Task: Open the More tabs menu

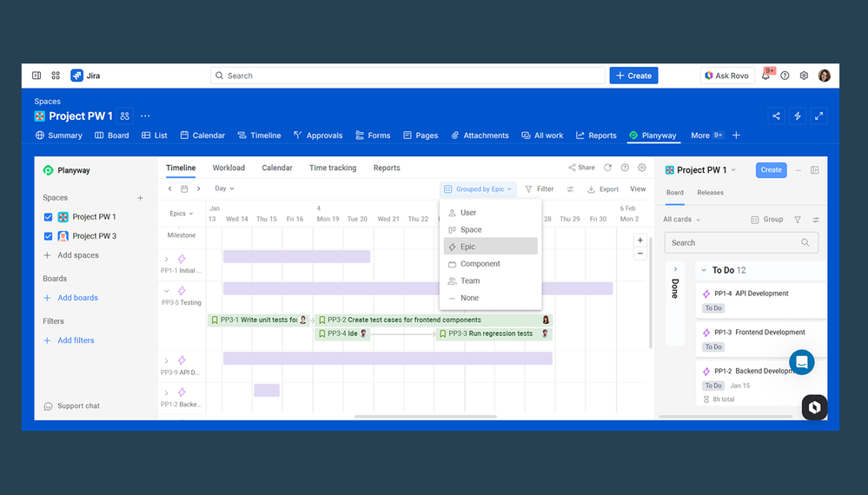Action: pyautogui.click(x=707, y=135)
